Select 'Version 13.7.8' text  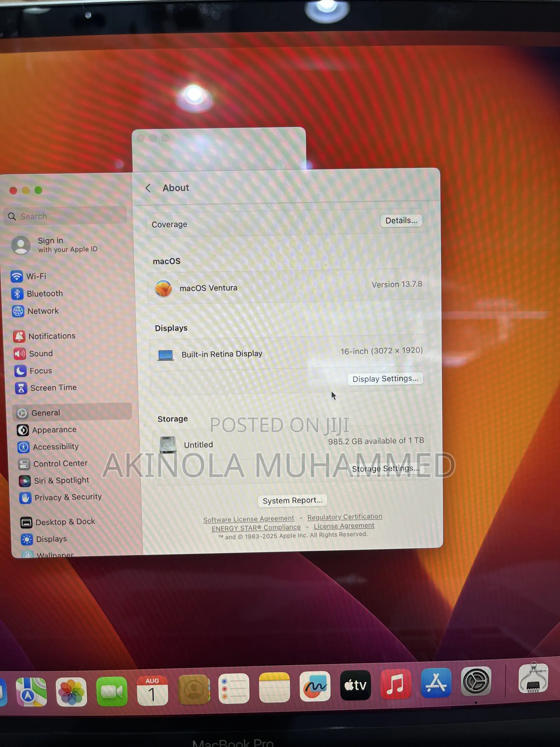tap(397, 284)
